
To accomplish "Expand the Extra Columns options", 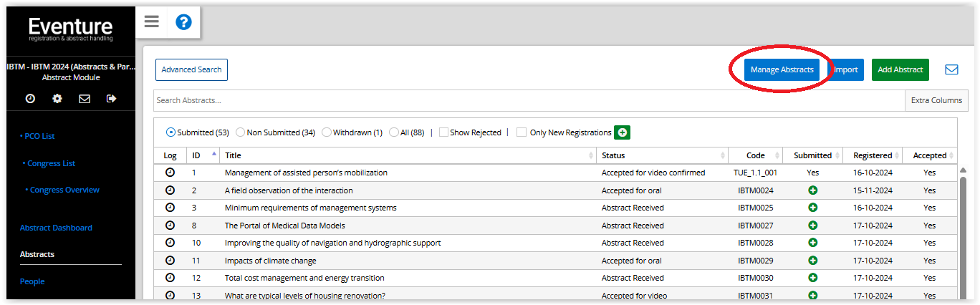I will click(936, 100).
